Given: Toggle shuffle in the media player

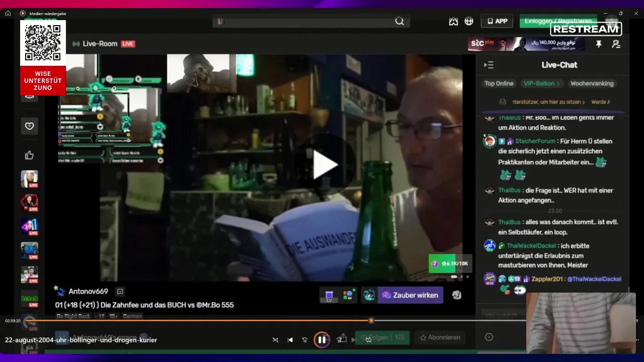Looking at the screenshot, I should [275, 340].
